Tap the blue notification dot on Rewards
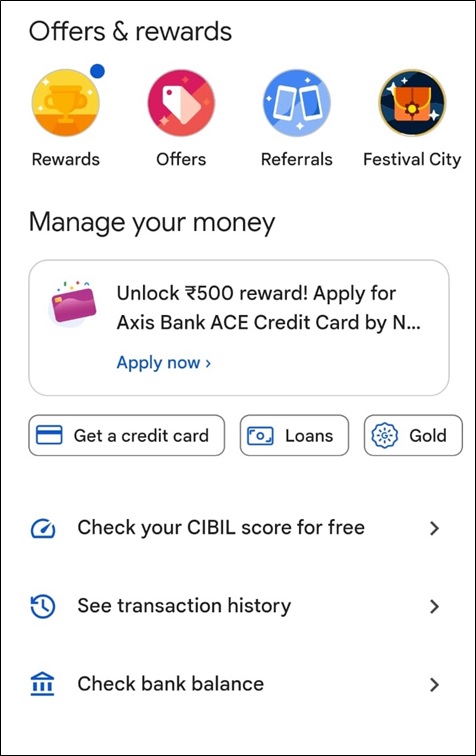The image size is (476, 756). point(97,71)
